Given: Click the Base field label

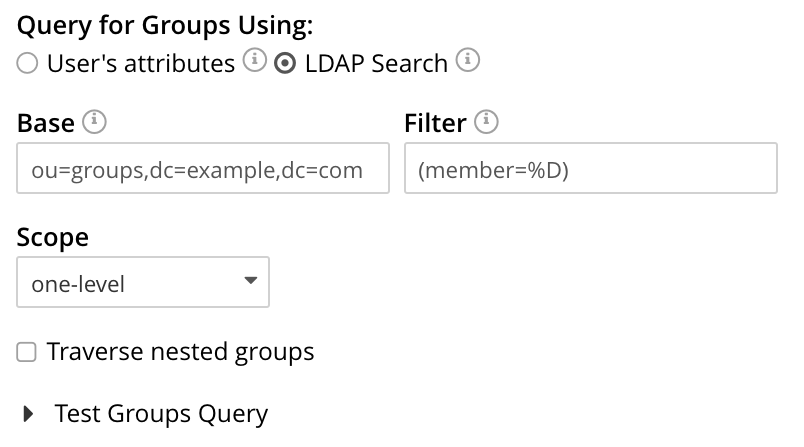Looking at the screenshot, I should click(46, 123).
